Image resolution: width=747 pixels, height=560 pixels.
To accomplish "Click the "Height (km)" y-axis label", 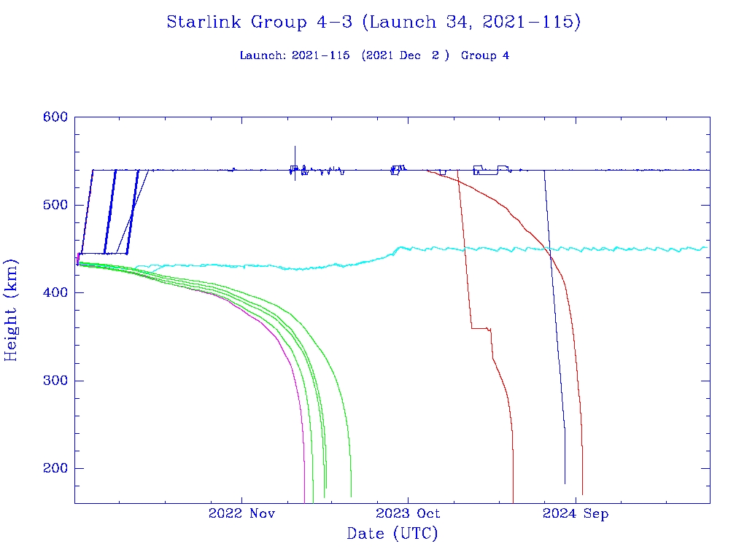I will point(10,310).
